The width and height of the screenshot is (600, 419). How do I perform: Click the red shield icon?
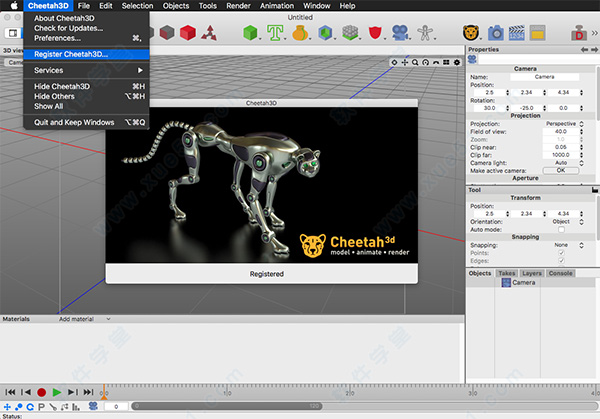[x=375, y=33]
